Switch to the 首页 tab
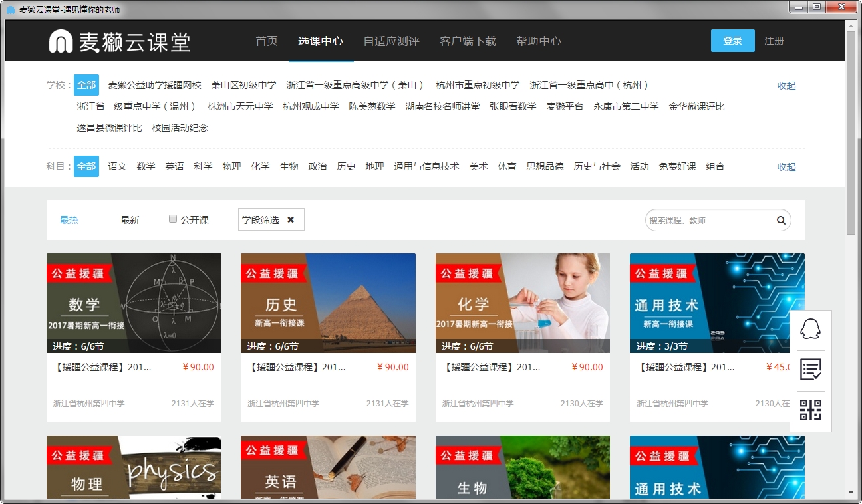The width and height of the screenshot is (862, 504). 266,41
